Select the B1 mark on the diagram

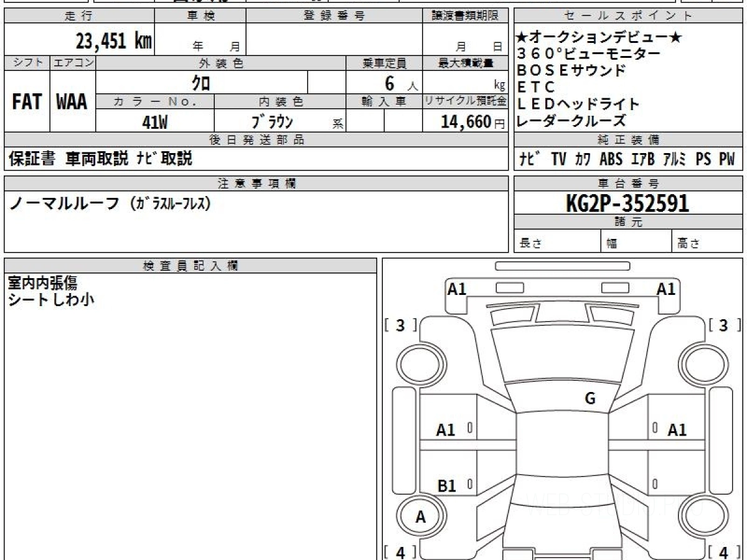pos(447,486)
